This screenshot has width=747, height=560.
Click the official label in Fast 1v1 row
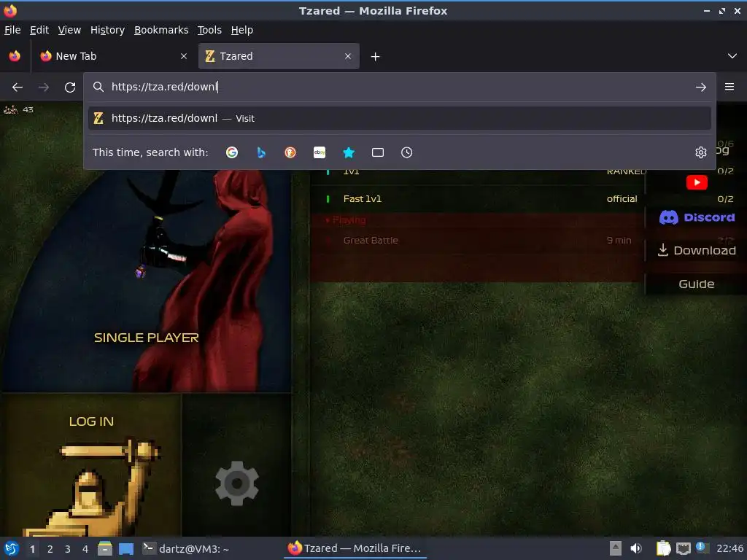point(622,198)
